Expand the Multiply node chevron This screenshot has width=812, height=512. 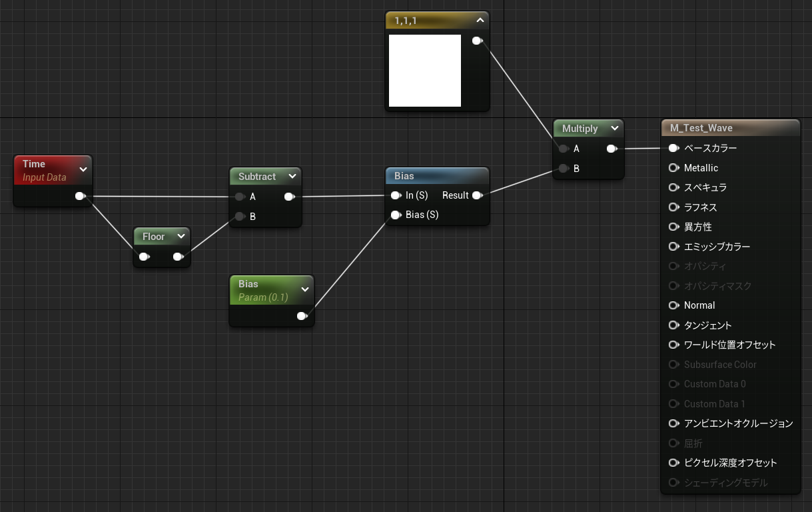click(x=614, y=128)
